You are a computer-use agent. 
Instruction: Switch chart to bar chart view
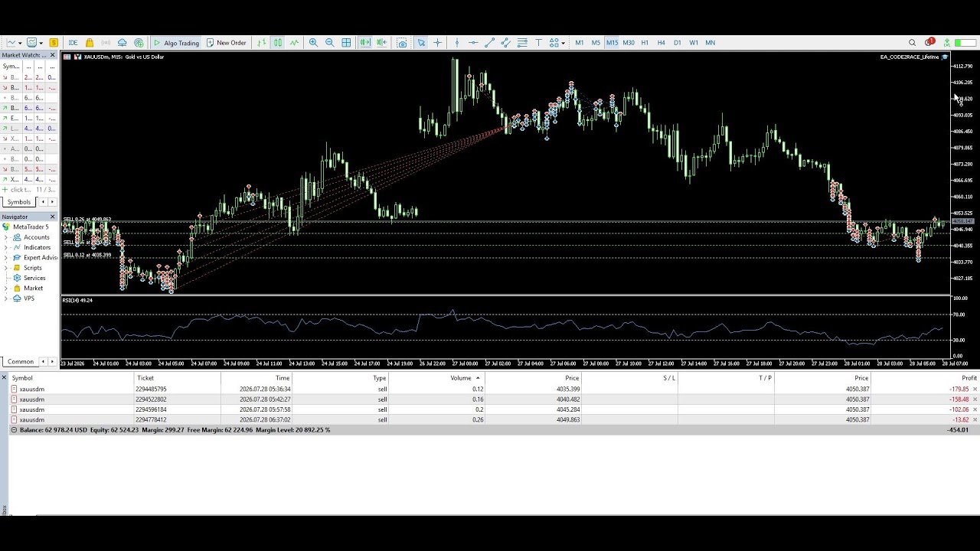[x=262, y=43]
